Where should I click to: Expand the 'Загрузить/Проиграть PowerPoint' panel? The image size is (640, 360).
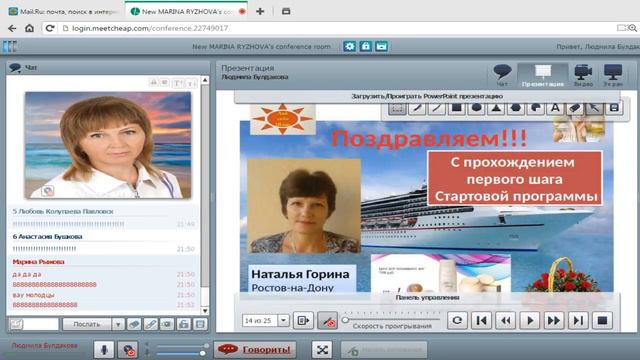[x=427, y=96]
